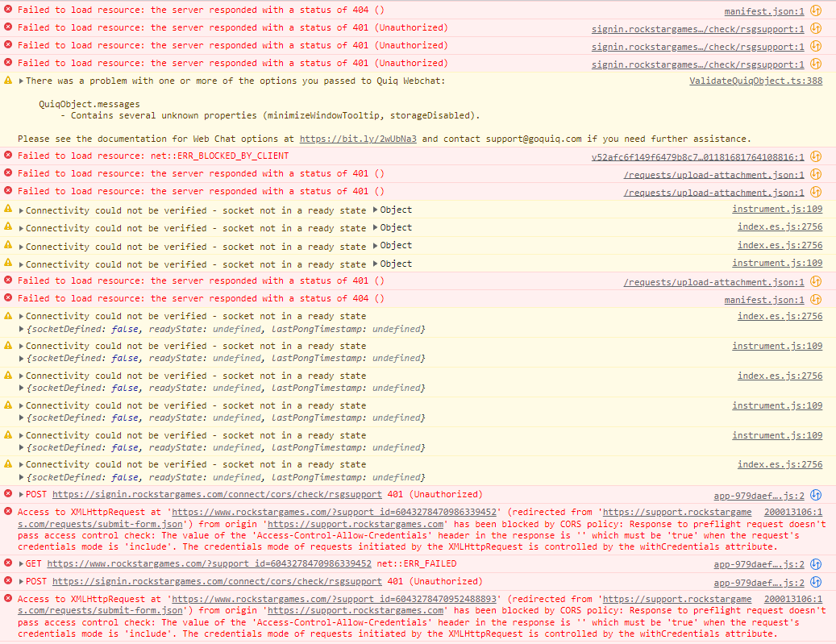
Task: Expand the first POST signin.rockstargames.com entry
Action: pyautogui.click(x=21, y=495)
